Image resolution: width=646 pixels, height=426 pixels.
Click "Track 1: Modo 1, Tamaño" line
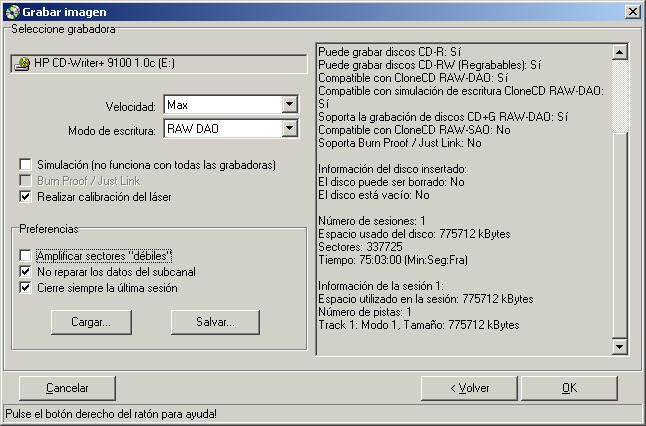(419, 325)
